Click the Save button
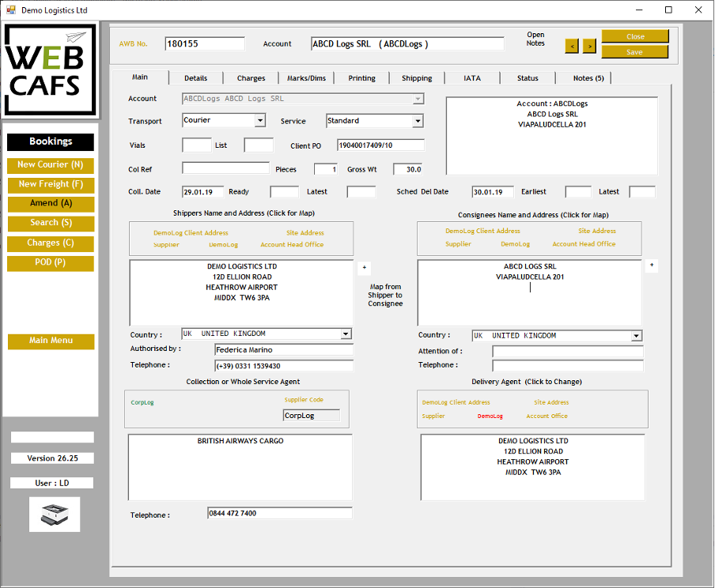 634,52
